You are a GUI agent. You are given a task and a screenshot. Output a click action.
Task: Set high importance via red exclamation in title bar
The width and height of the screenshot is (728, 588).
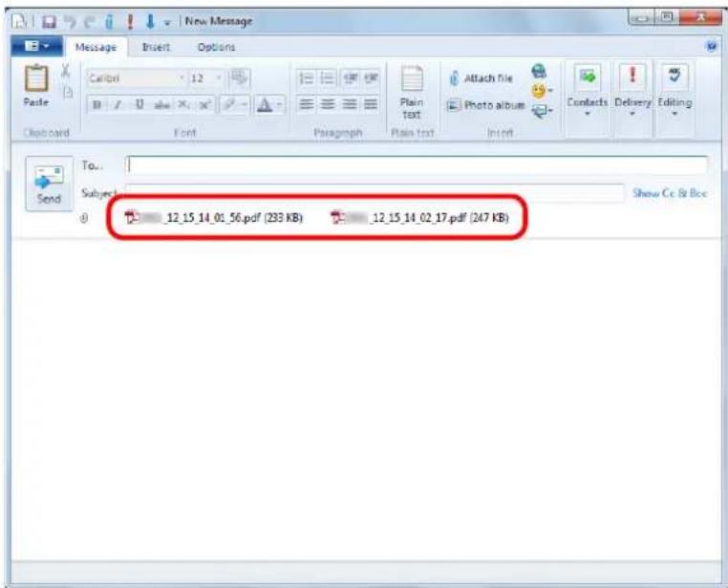pyautogui.click(x=130, y=21)
